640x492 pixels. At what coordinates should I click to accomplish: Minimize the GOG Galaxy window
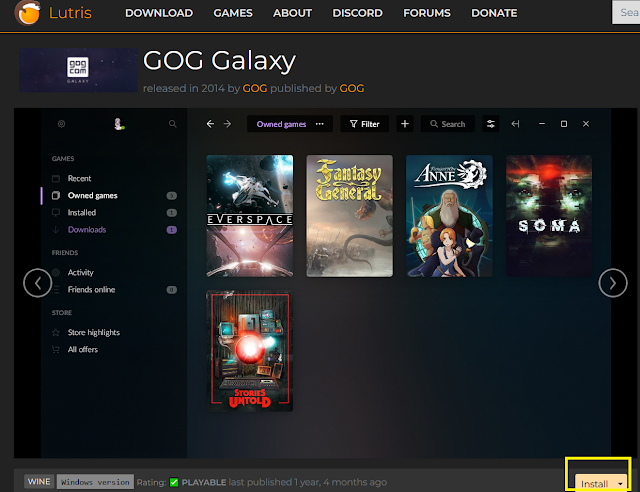point(542,124)
